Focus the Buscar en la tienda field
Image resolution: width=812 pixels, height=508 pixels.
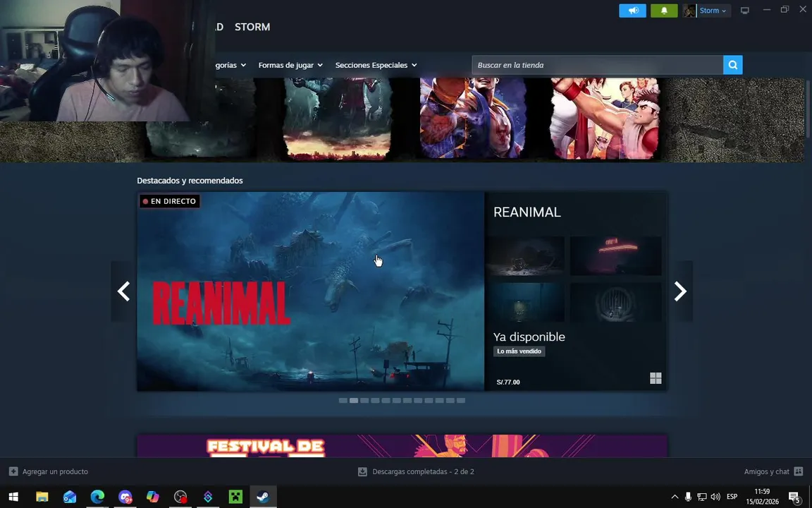597,65
